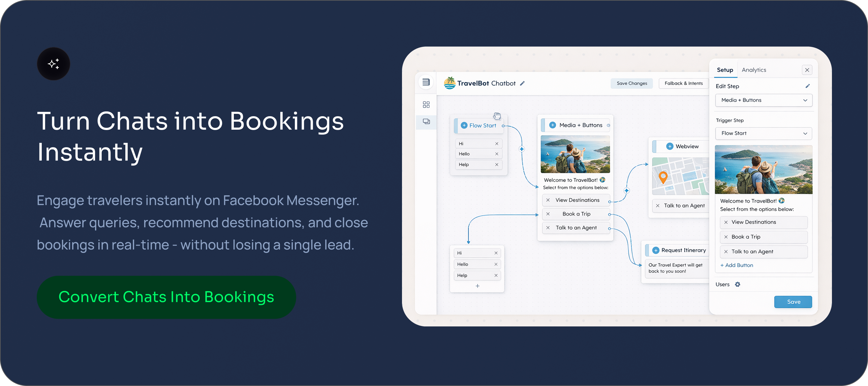Open the Users settings gear icon
This screenshot has height=386, width=868.
[738, 284]
